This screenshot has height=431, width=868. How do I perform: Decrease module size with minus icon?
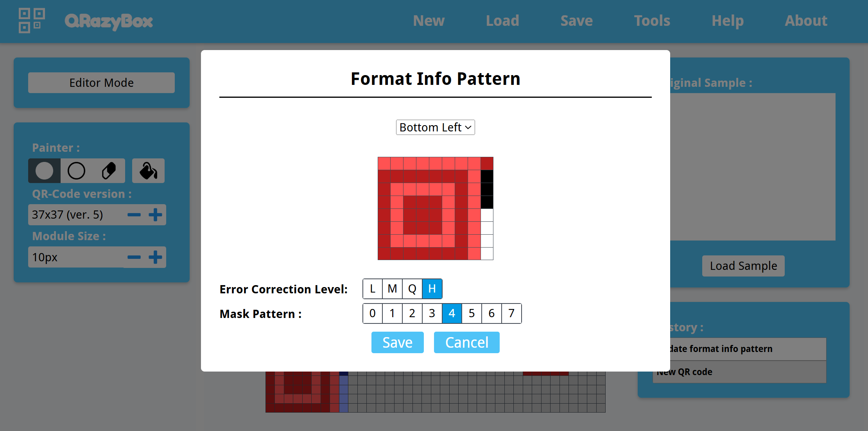(134, 257)
